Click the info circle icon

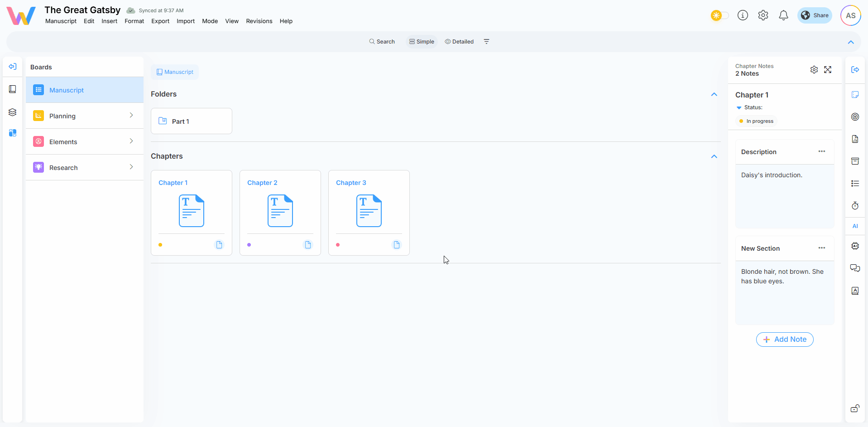click(743, 15)
